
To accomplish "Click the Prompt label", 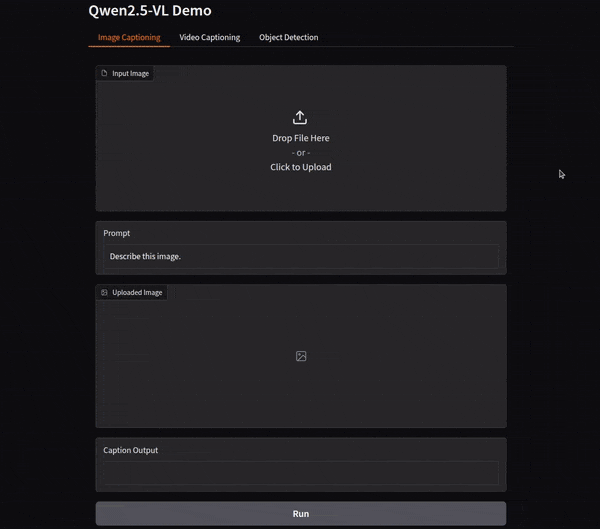I will (117, 233).
